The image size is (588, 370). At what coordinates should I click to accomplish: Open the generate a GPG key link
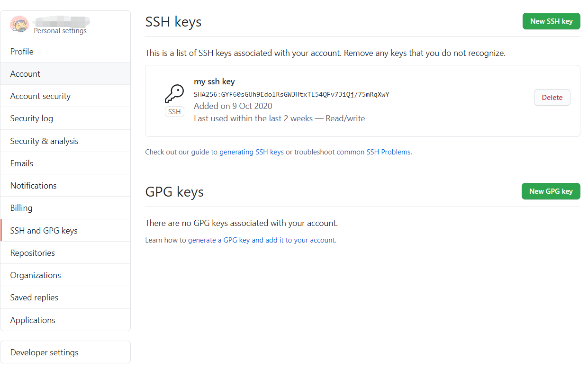click(262, 241)
